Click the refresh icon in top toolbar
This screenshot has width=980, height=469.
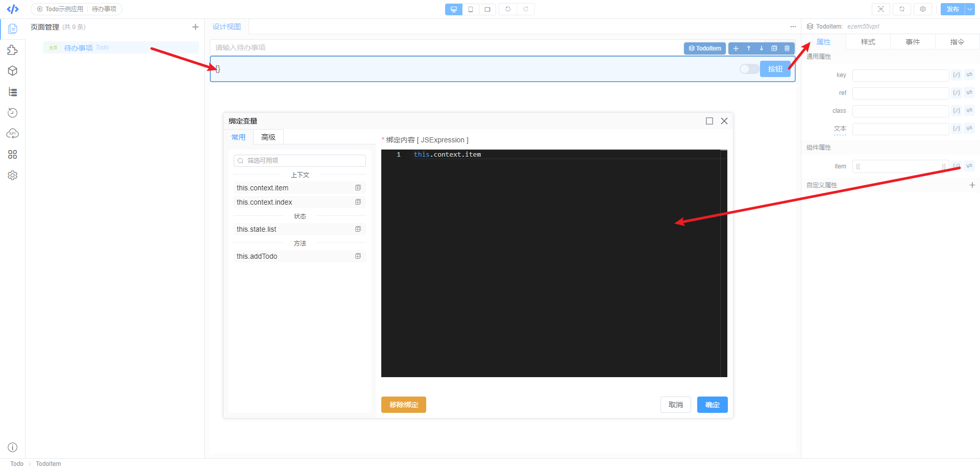pyautogui.click(x=902, y=9)
